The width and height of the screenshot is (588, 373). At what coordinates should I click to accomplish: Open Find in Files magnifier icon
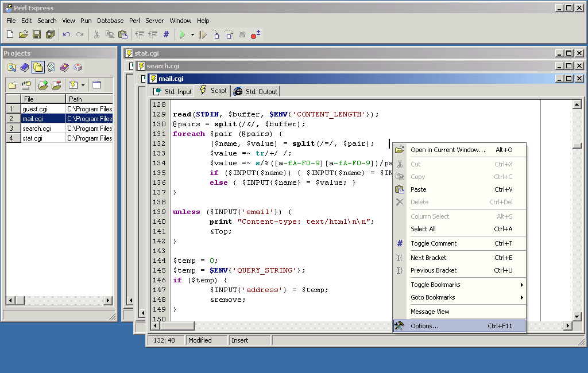[x=11, y=67]
